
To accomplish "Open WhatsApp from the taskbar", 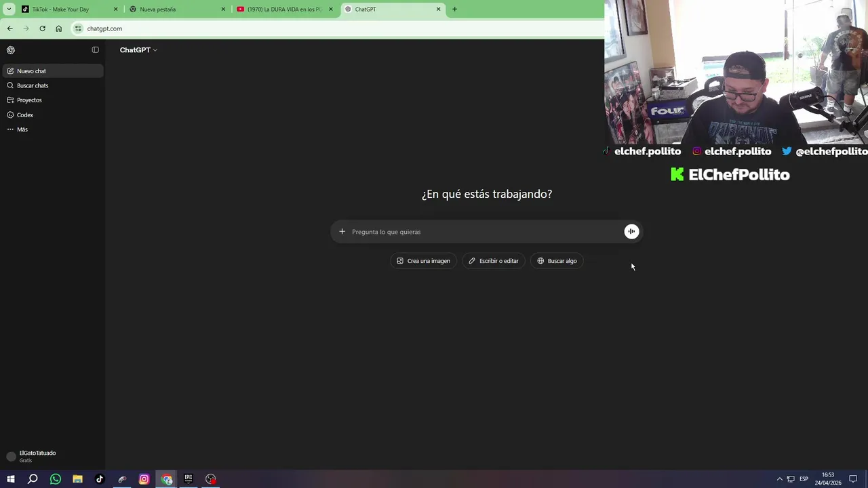I will click(56, 479).
